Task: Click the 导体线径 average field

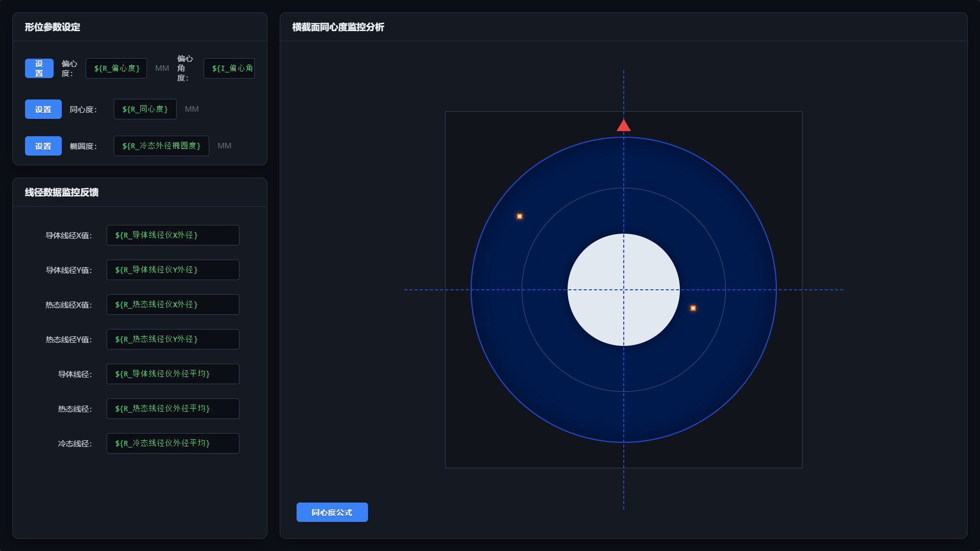Action: pos(173,374)
